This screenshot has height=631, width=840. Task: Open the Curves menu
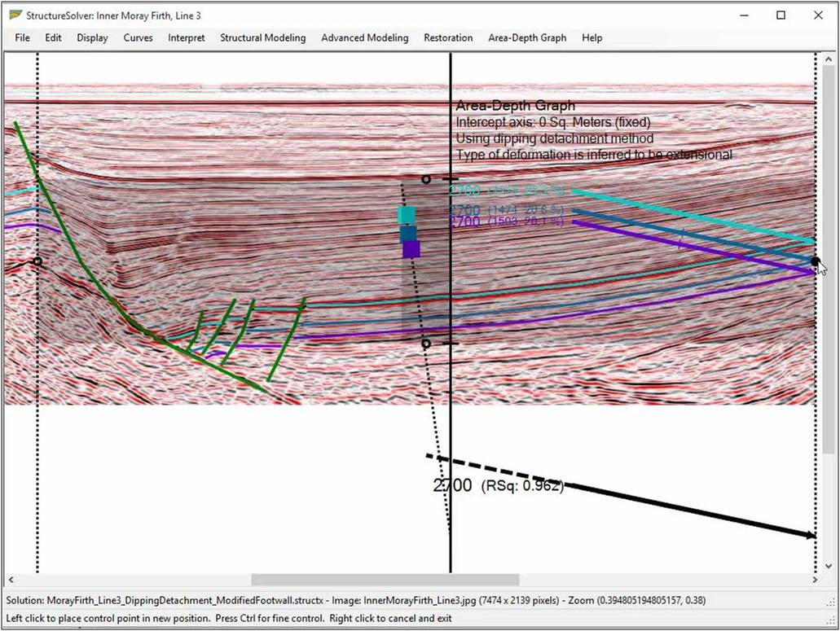point(138,37)
